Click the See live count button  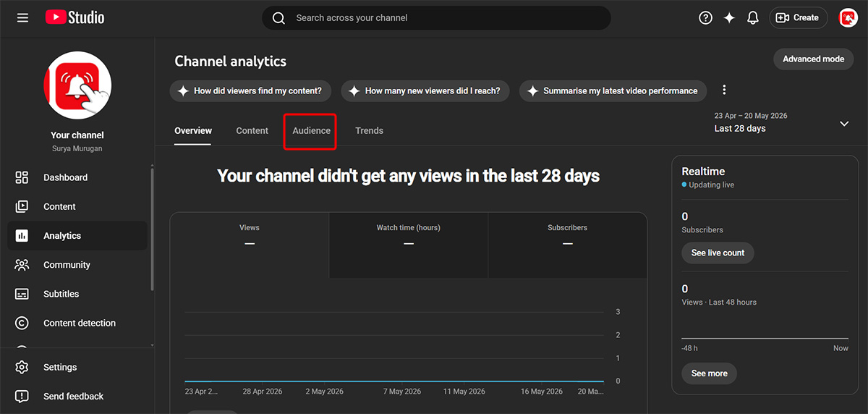718,253
